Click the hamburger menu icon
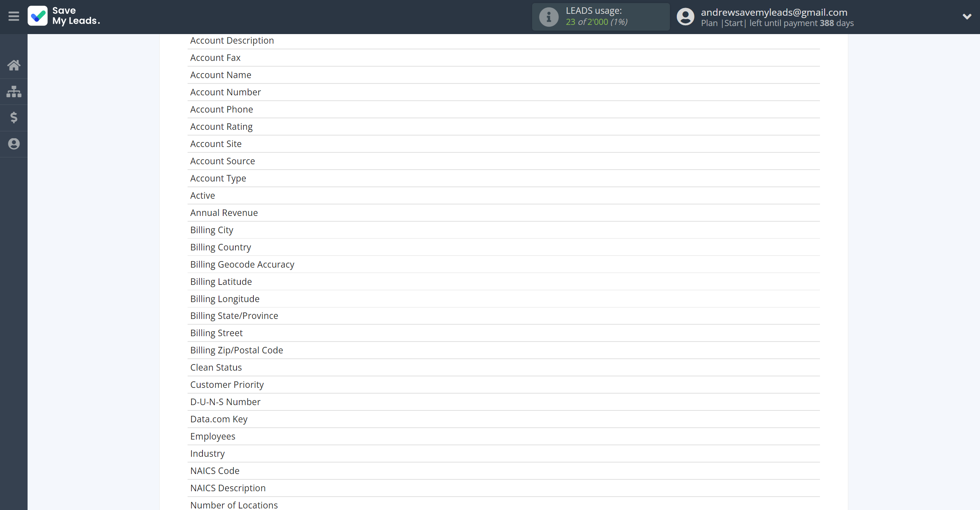 tap(14, 16)
